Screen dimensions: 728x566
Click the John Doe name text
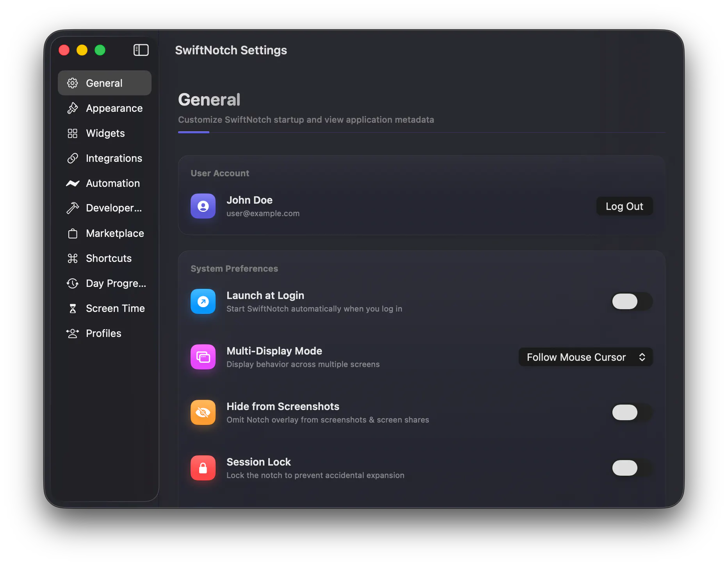coord(250,200)
